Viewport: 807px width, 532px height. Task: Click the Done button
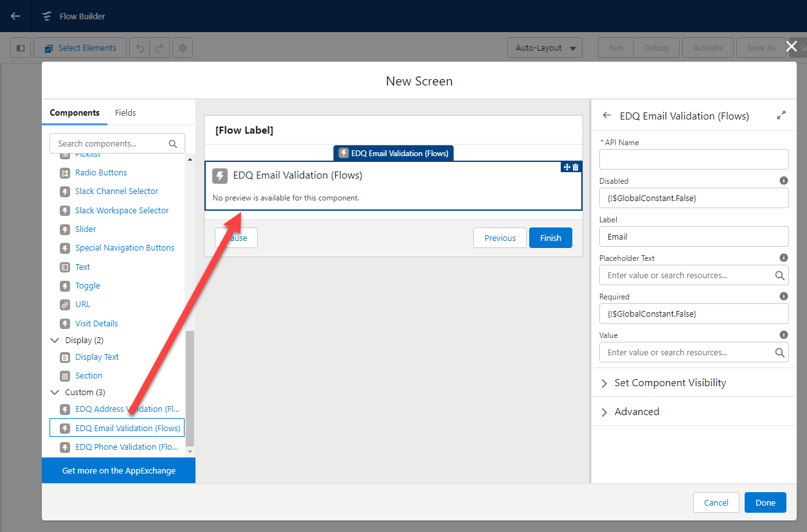tap(765, 502)
